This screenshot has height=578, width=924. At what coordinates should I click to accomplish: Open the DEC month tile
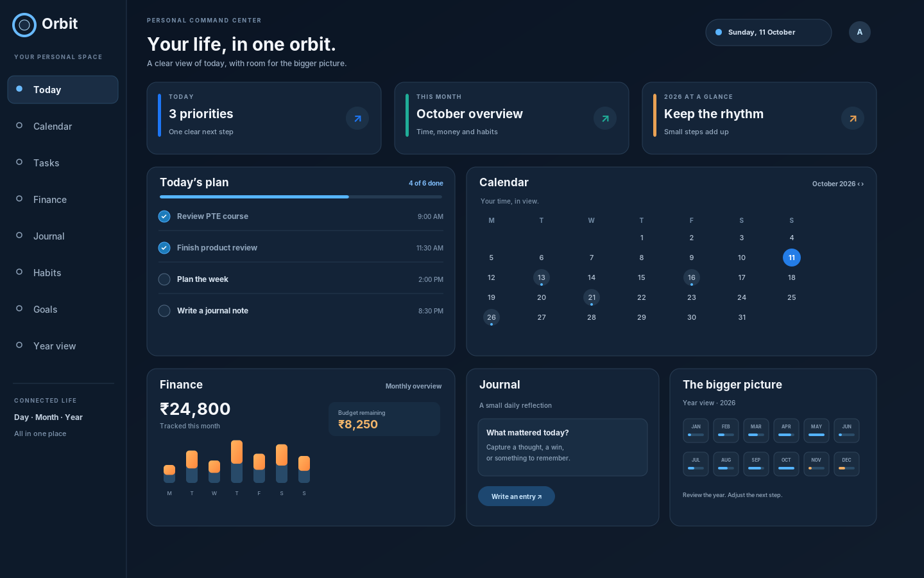846,464
